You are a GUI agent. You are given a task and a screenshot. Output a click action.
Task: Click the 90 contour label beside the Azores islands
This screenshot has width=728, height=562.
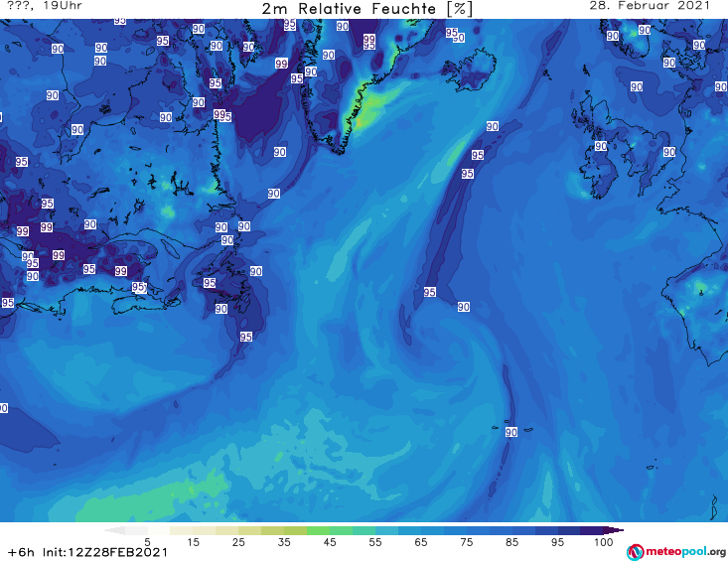[x=511, y=432]
